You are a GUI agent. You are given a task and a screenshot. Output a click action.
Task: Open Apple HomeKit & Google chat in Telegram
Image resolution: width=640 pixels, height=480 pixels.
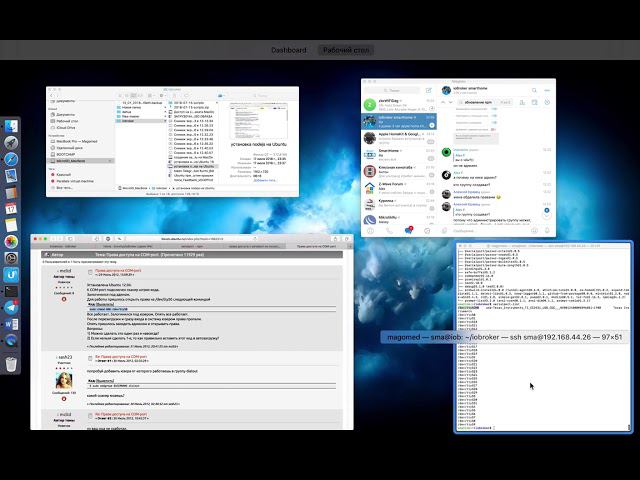[399, 138]
